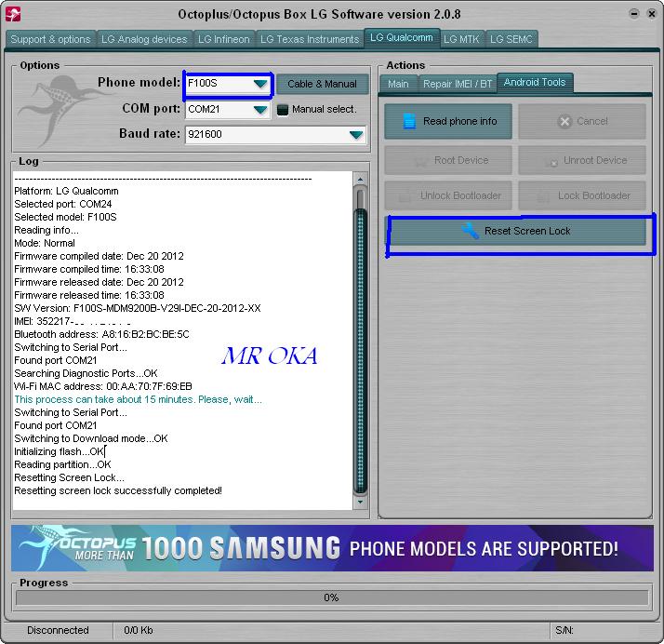Click the Samsung phone models banner
The width and height of the screenshot is (664, 644).
point(332,548)
